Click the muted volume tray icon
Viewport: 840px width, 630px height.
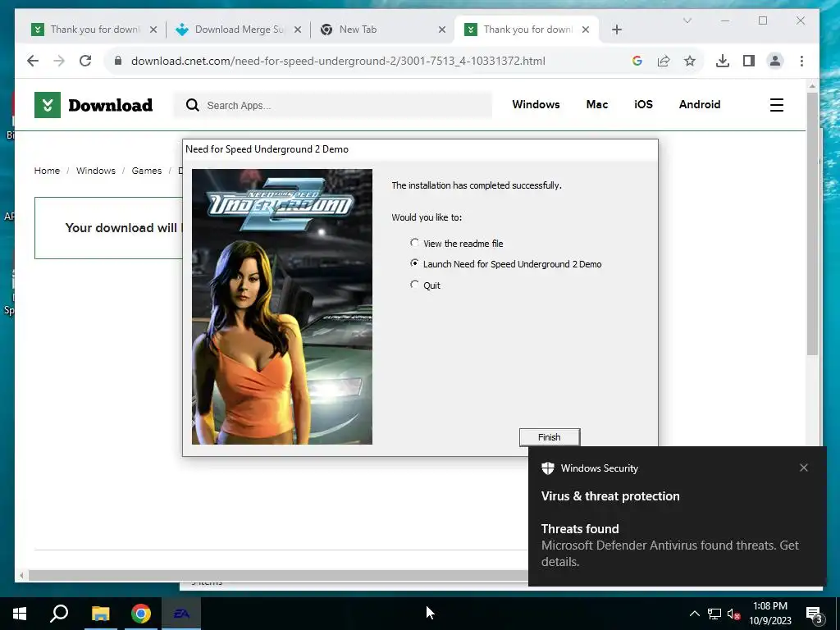click(x=733, y=614)
